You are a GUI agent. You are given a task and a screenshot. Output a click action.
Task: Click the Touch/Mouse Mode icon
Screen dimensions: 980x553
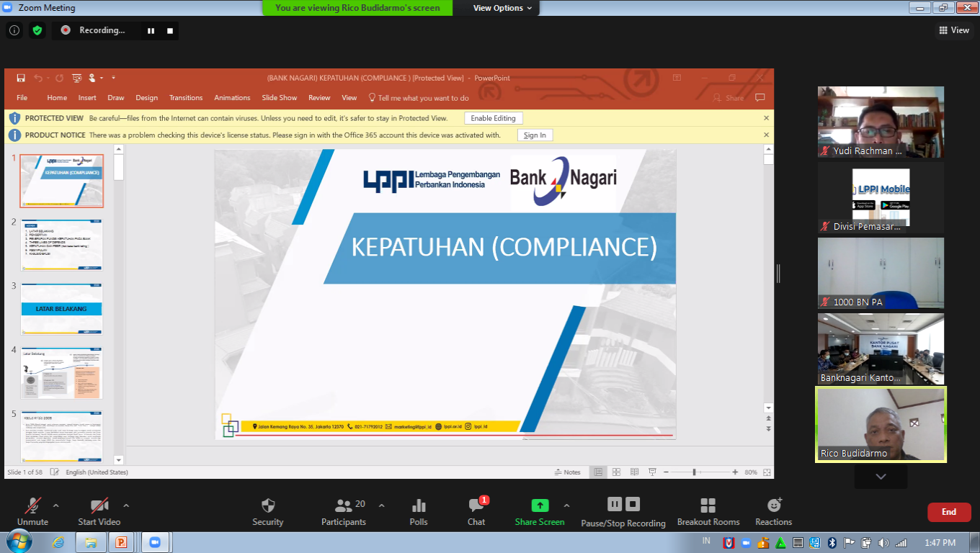click(94, 78)
